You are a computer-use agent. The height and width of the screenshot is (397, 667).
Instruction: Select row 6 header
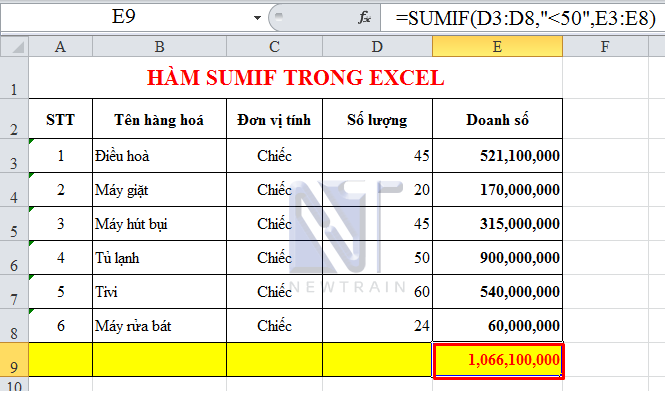tap(14, 258)
